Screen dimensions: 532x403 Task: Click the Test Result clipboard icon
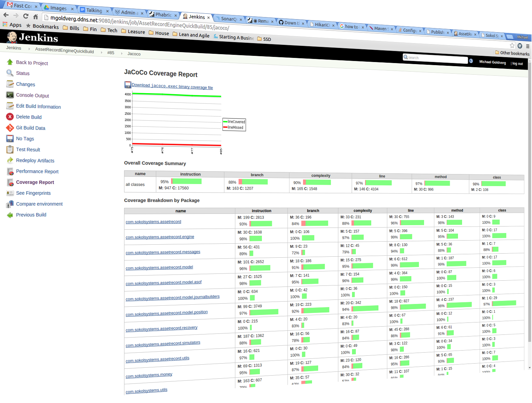coord(10,149)
